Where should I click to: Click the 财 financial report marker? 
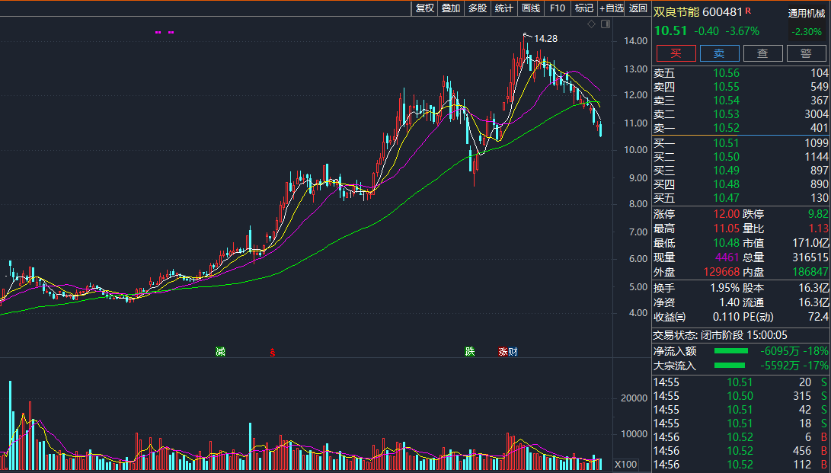(513, 351)
